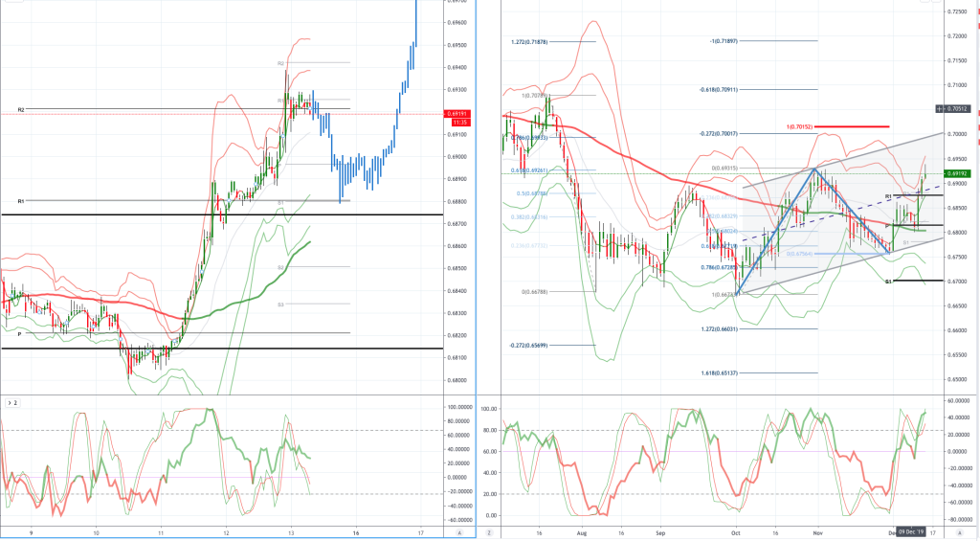Toggle auto-scale A button on right chart
This screenshot has height=541, width=980.
click(959, 533)
